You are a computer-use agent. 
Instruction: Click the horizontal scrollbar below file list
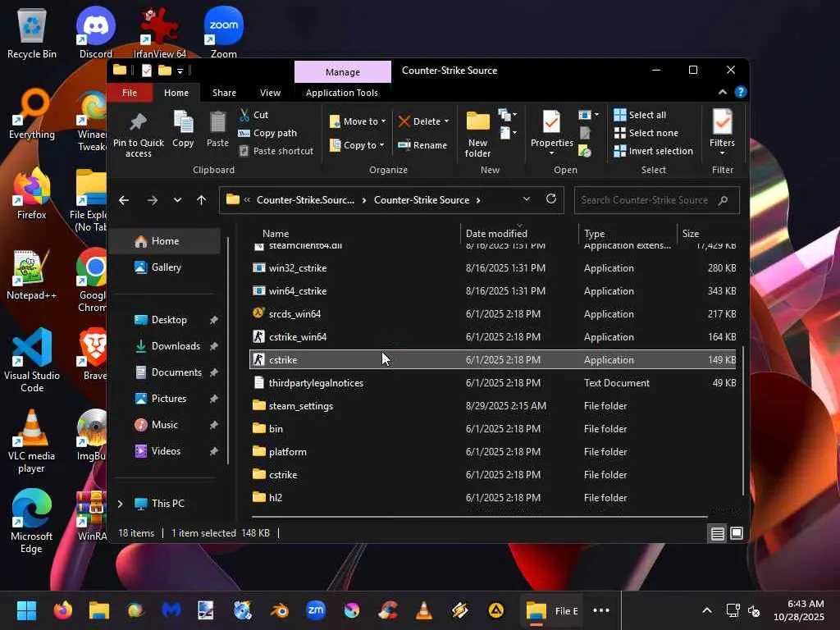click(479, 517)
